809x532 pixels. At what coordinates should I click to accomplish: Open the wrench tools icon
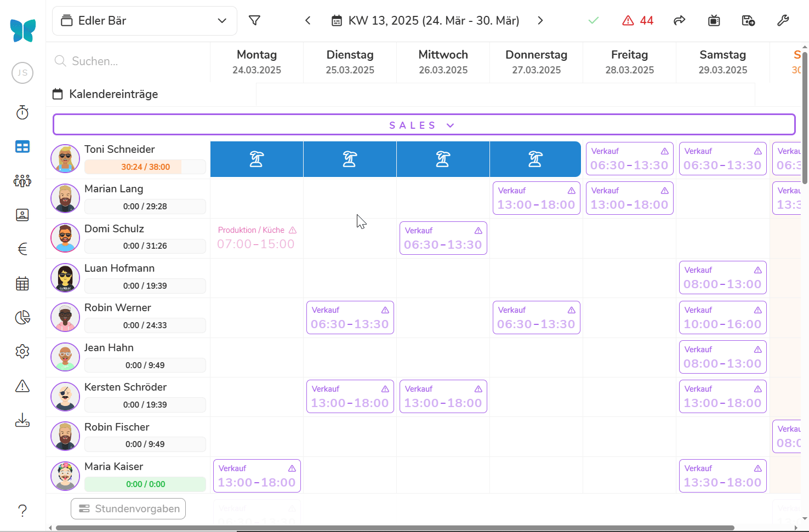pos(783,21)
